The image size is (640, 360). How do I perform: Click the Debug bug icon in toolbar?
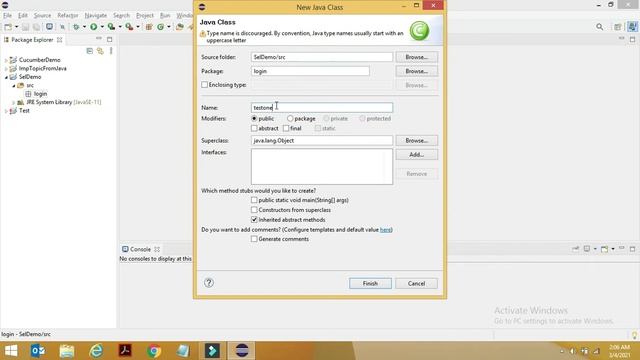[x=76, y=27]
